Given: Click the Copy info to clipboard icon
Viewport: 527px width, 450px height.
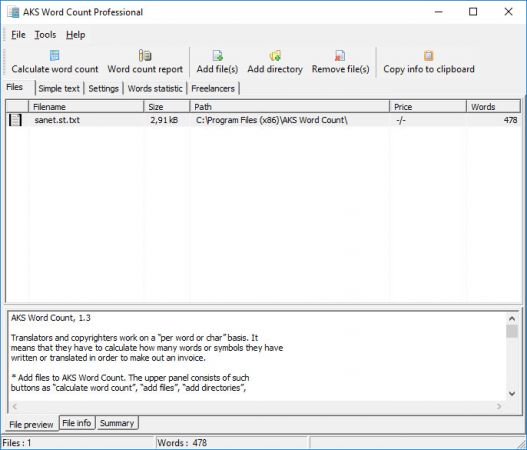Looking at the screenshot, I should click(x=428, y=55).
